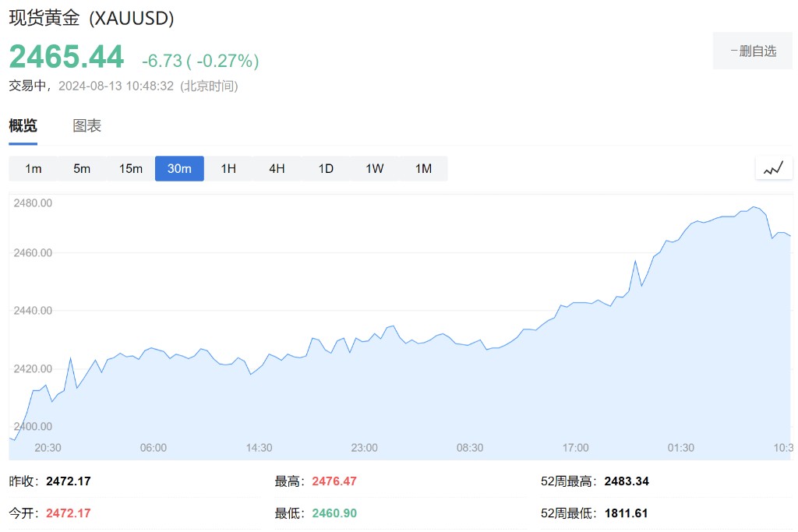Switch chart to 1H interval
The image size is (798, 532).
click(x=228, y=168)
